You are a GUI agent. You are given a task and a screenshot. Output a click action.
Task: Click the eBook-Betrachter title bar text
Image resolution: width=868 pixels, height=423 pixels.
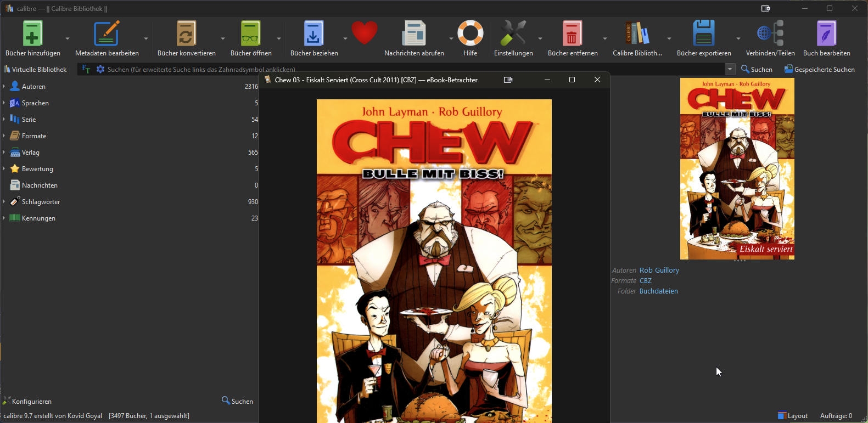tap(376, 80)
